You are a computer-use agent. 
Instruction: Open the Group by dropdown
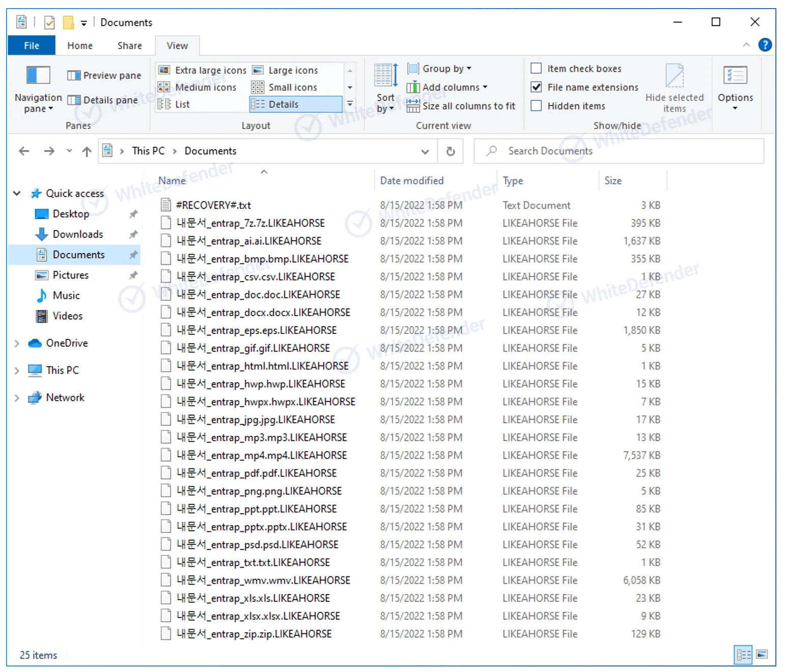(440, 68)
